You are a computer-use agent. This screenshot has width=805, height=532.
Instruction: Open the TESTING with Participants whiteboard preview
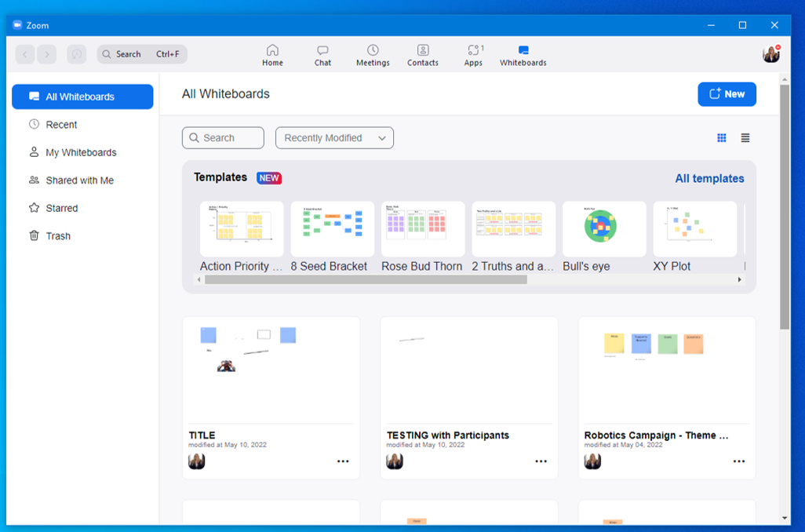pyautogui.click(x=468, y=371)
